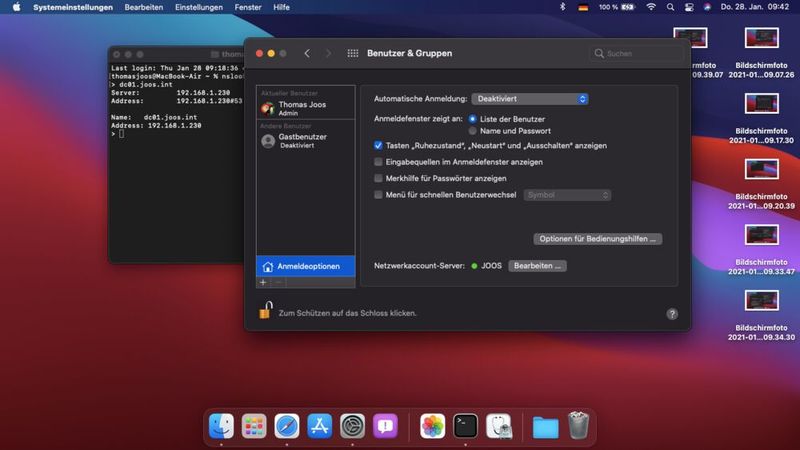Open Automatische Anmeldung dropdown
The width and height of the screenshot is (800, 450).
[530, 99]
